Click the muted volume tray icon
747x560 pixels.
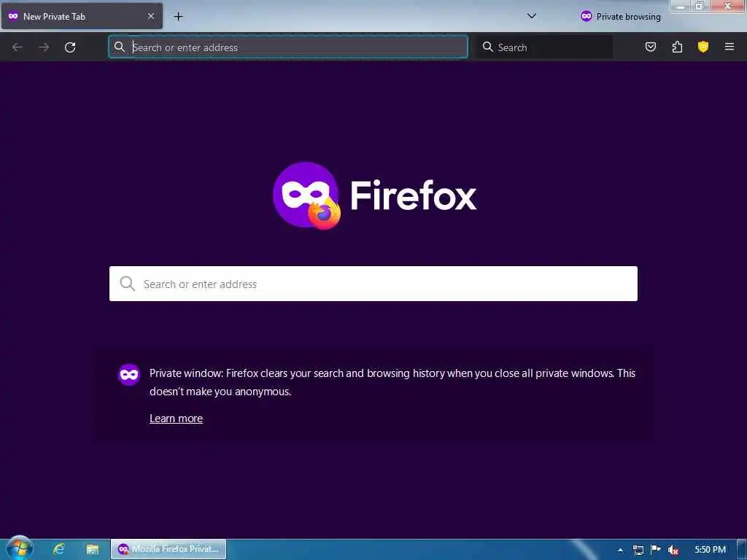click(x=673, y=550)
